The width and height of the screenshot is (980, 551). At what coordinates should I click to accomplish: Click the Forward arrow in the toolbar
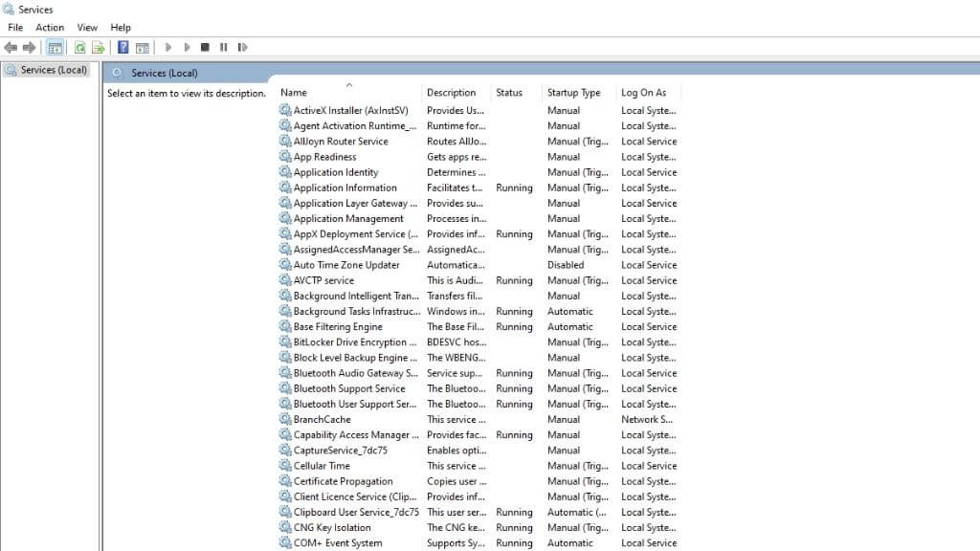pos(29,47)
